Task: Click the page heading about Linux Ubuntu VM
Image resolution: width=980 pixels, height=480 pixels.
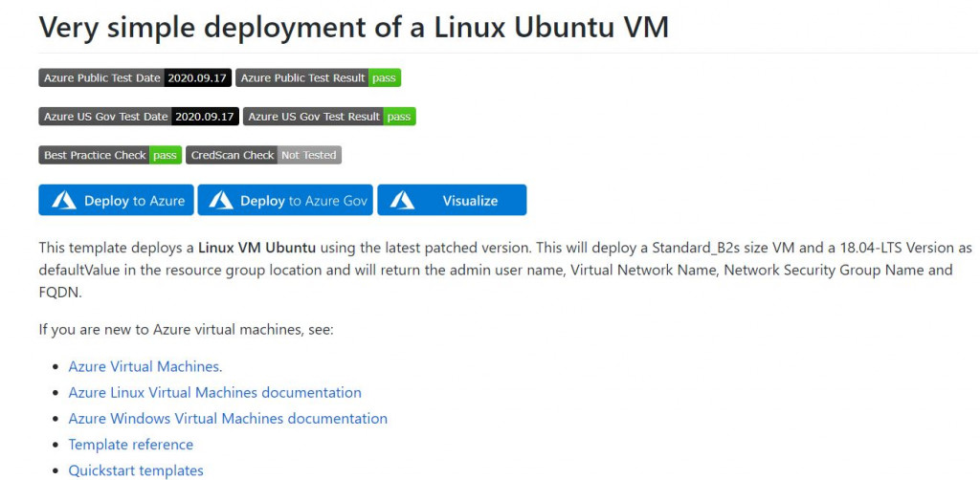Action: [x=353, y=27]
